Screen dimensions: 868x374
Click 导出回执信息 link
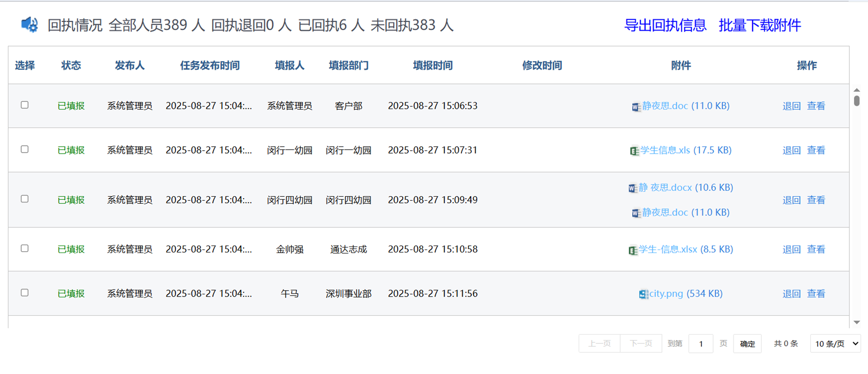click(665, 25)
